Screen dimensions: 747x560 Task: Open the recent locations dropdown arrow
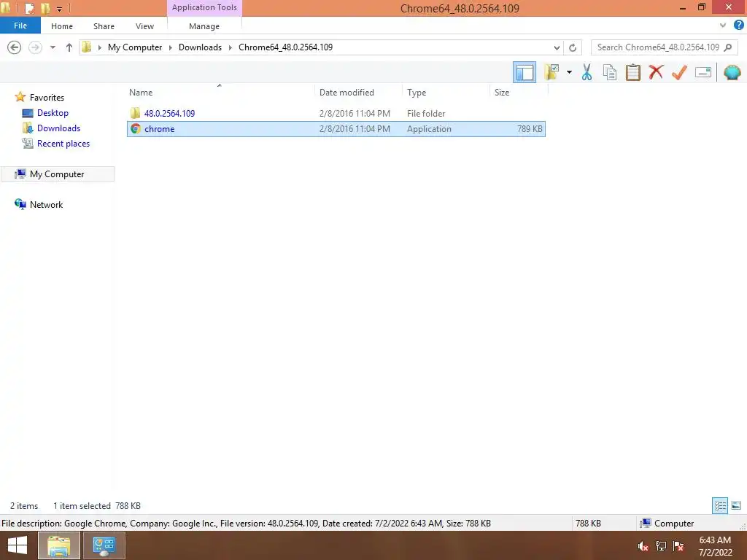coord(53,47)
